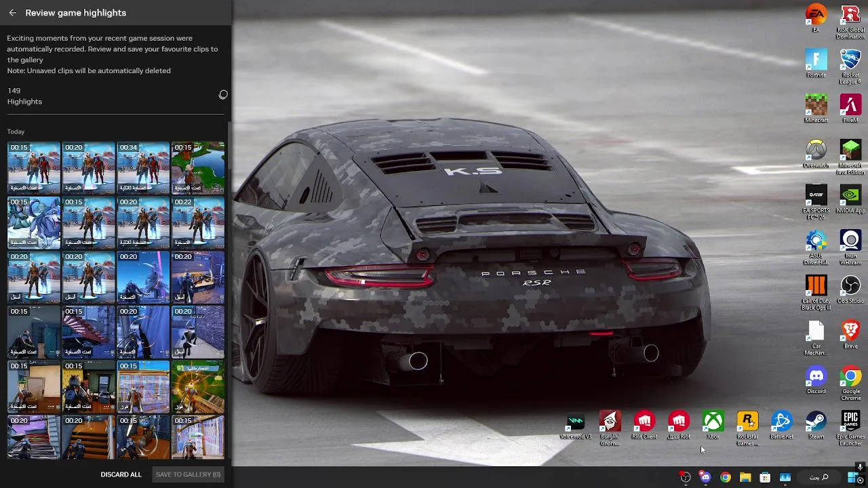
Task: Open the FiveM desktop shortcut
Action: point(850,108)
